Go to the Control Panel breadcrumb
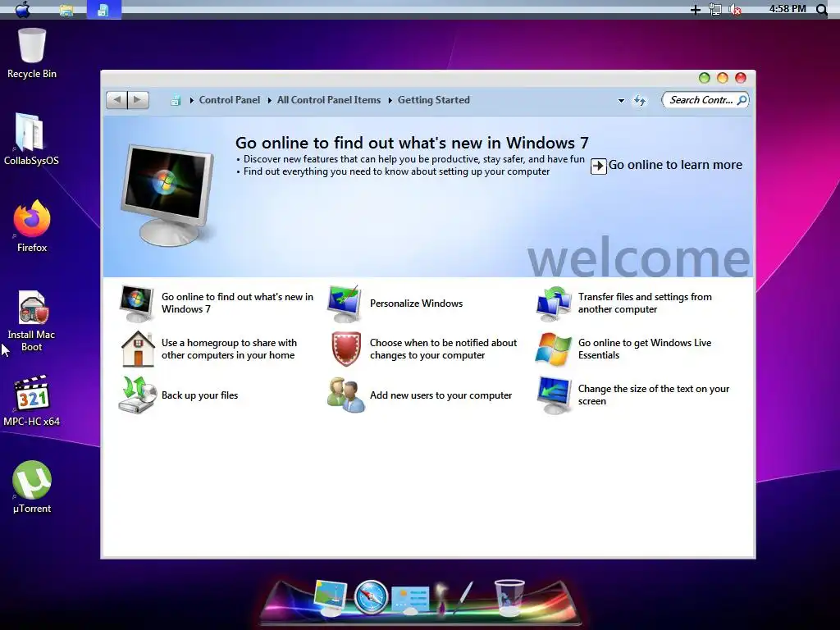Viewport: 840px width, 630px height. [x=230, y=100]
